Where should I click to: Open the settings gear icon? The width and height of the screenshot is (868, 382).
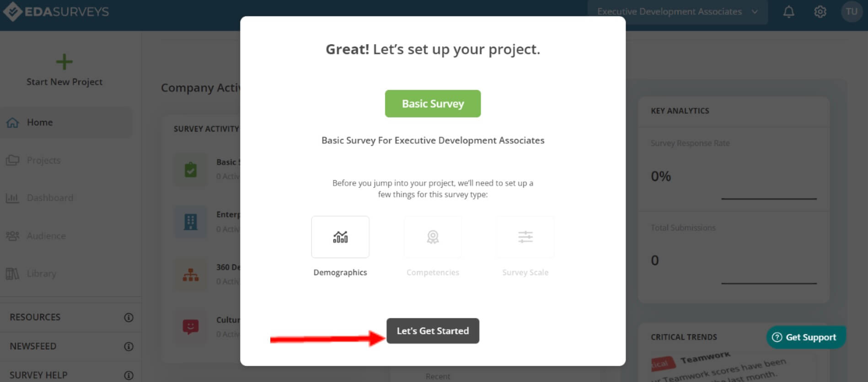pyautogui.click(x=820, y=11)
